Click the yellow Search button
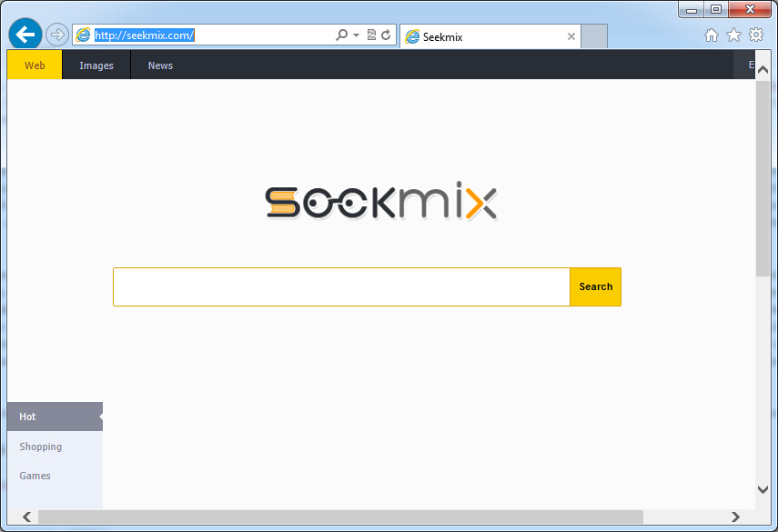 coord(595,286)
